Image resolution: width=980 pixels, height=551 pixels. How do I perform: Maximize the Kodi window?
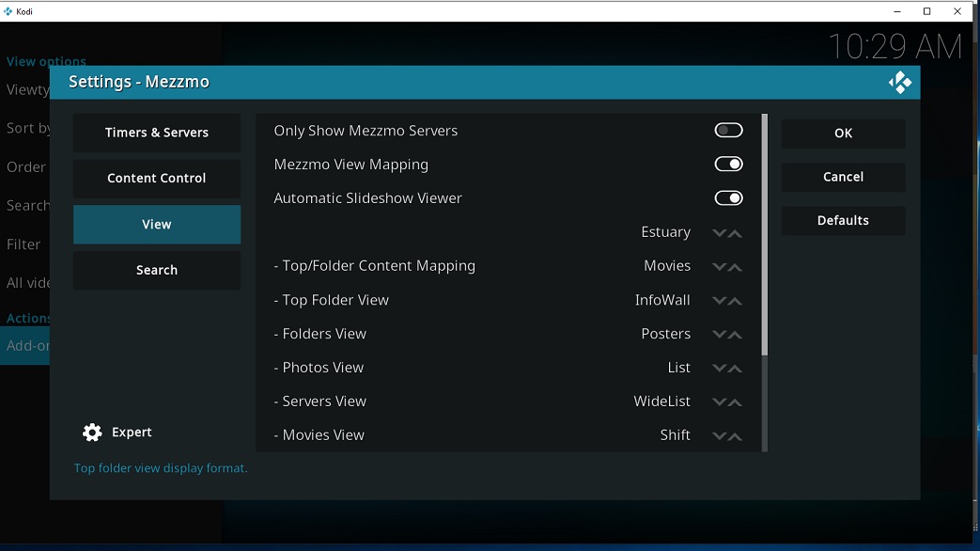coord(926,11)
